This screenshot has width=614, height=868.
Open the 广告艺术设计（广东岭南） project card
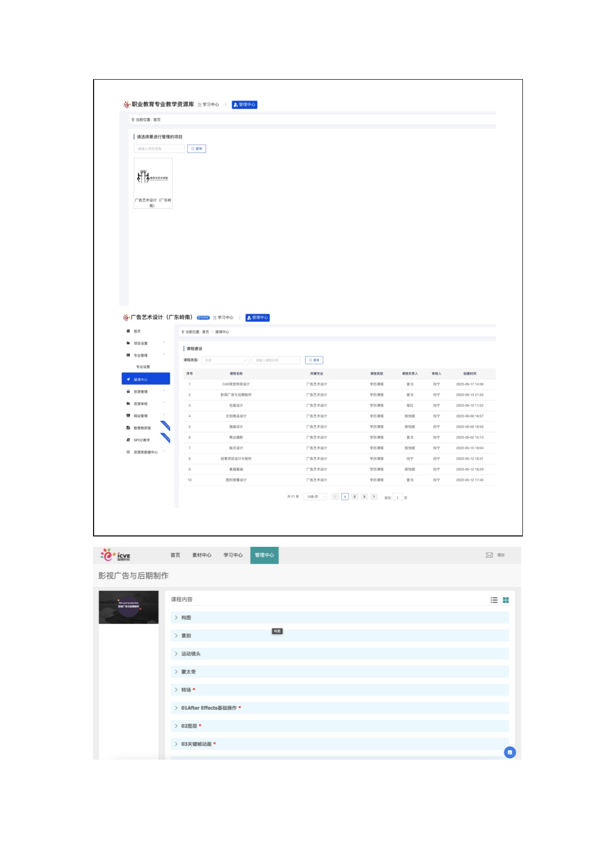(x=153, y=183)
